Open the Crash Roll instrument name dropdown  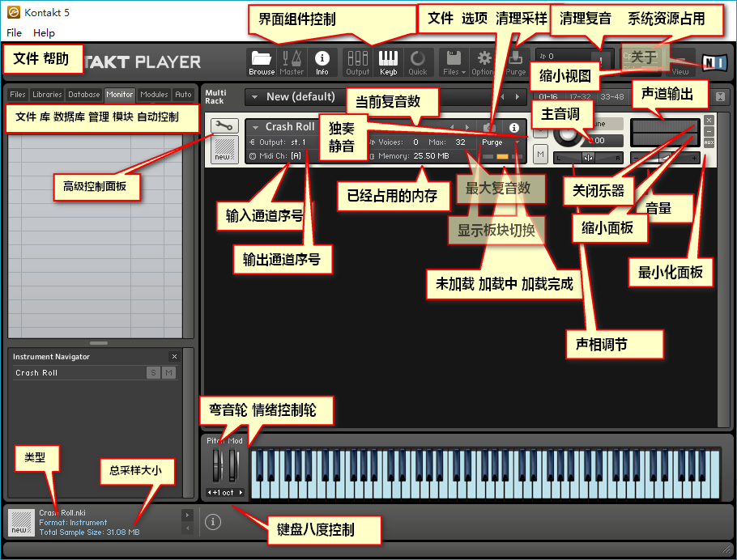(x=256, y=127)
